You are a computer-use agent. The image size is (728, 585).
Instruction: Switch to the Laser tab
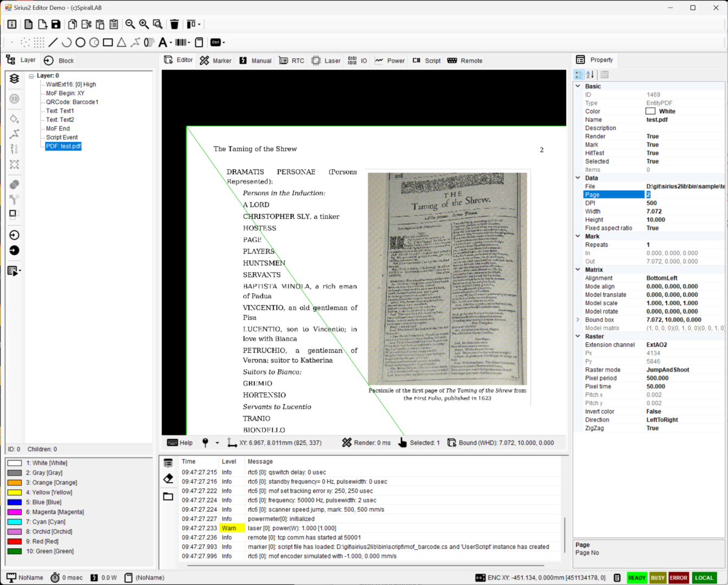(x=326, y=61)
